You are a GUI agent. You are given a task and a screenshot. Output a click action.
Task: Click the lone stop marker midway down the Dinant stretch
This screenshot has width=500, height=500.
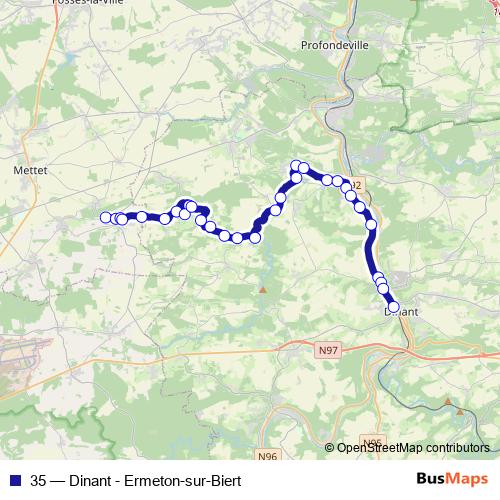click(371, 225)
